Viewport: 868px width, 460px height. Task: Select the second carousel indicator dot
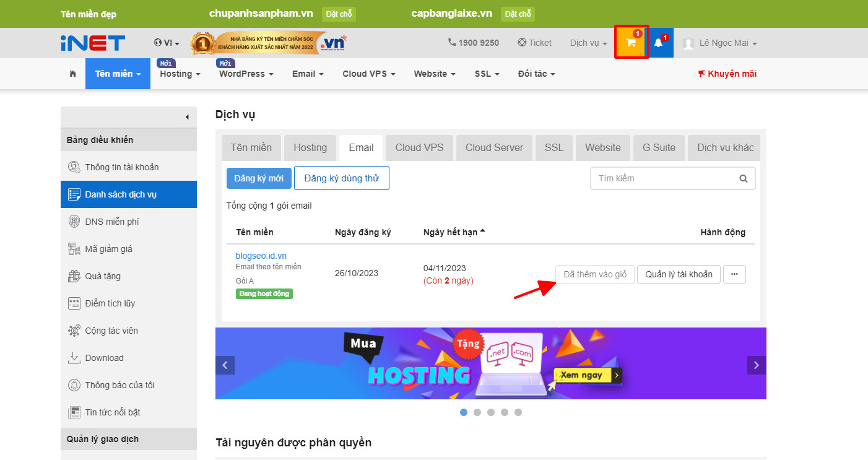click(x=477, y=412)
